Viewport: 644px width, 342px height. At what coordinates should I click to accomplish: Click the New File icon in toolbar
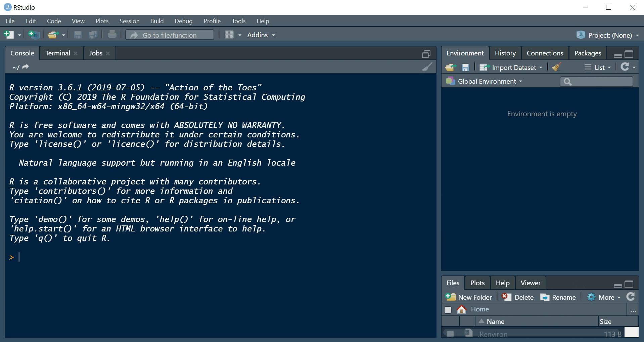pyautogui.click(x=9, y=35)
